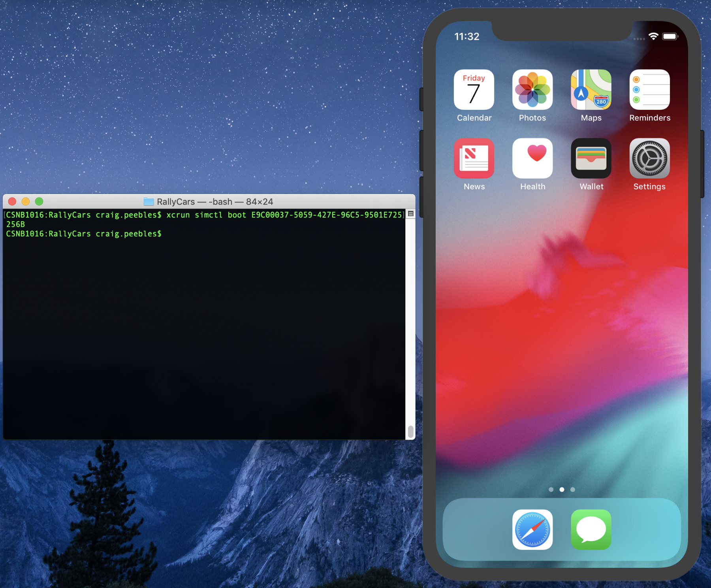The image size is (711, 588).
Task: Tap the battery indicator in status bar
Action: [x=670, y=37]
